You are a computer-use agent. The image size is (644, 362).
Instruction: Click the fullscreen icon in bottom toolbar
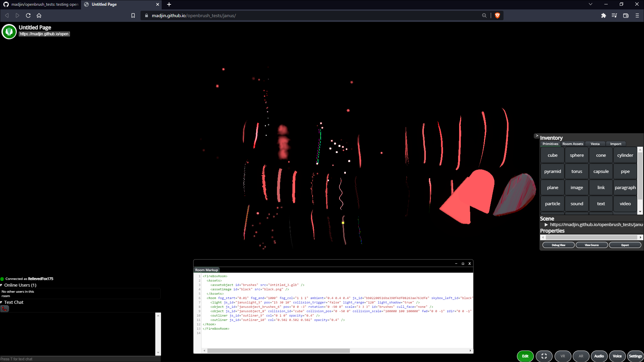pos(544,356)
